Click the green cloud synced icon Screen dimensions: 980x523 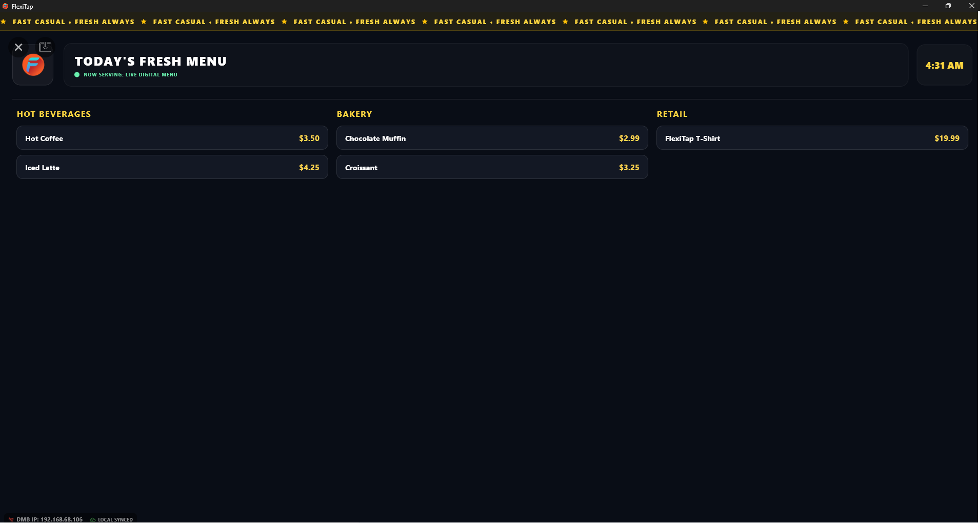pyautogui.click(x=93, y=519)
